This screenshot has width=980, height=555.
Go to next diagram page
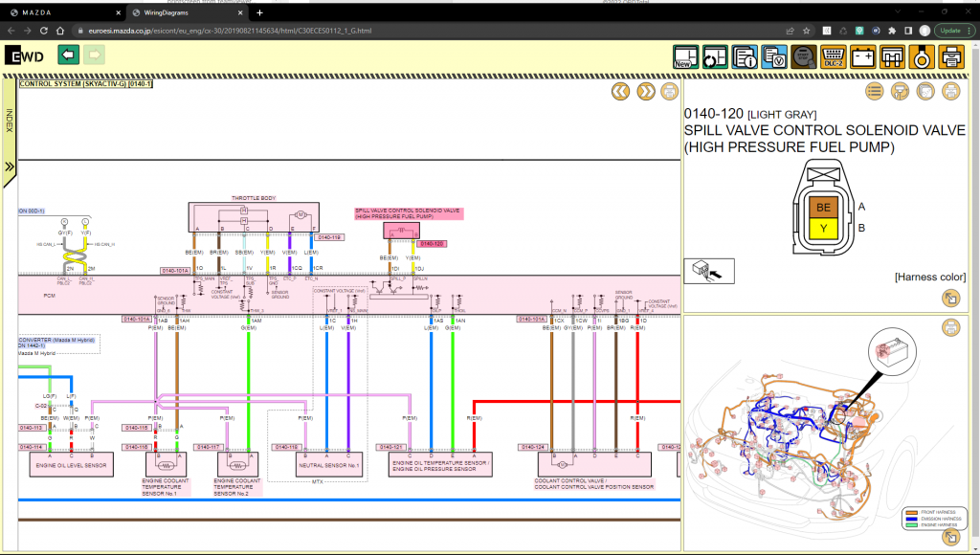click(646, 92)
